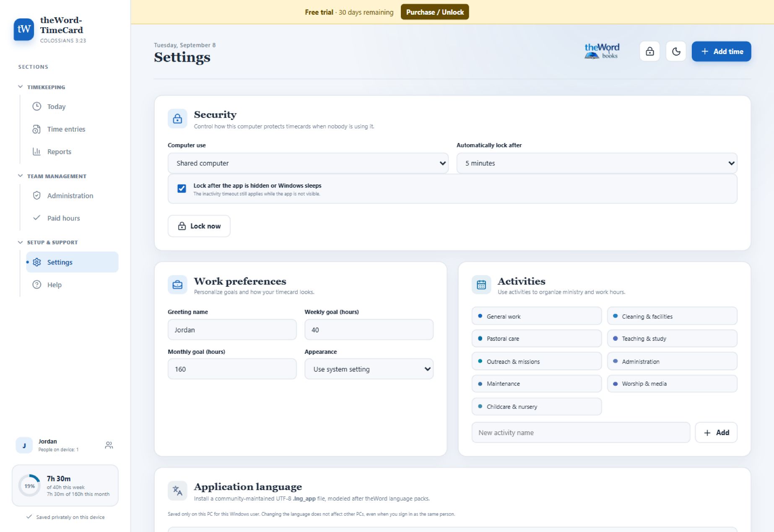Open the Reports page
Image resolution: width=774 pixels, height=532 pixels.
72,151
